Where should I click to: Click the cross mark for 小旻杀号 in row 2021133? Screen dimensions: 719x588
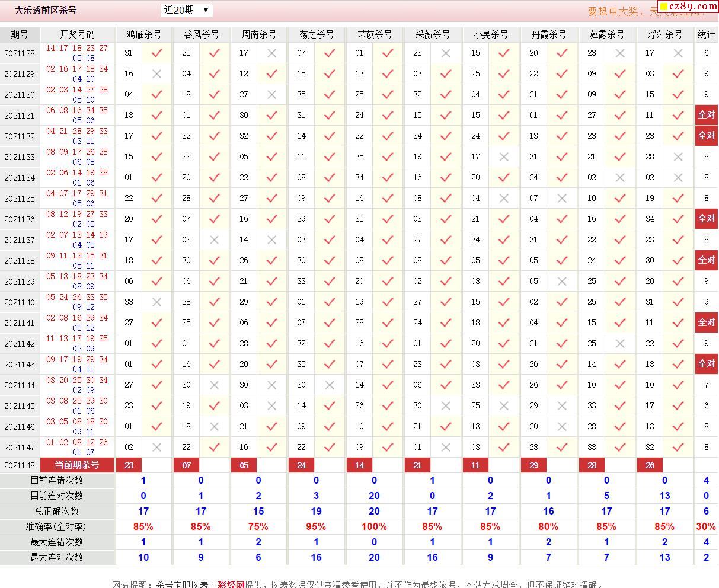(x=504, y=157)
